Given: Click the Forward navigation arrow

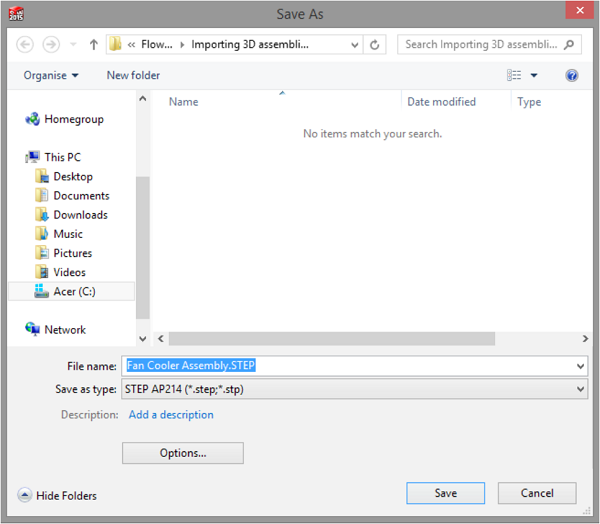Looking at the screenshot, I should pyautogui.click(x=51, y=45).
